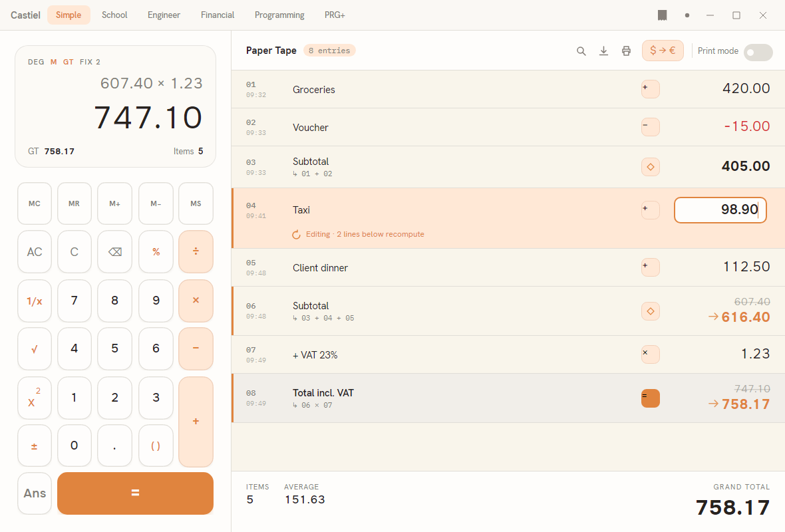
Task: Click the backspace delete key
Action: [x=114, y=252]
